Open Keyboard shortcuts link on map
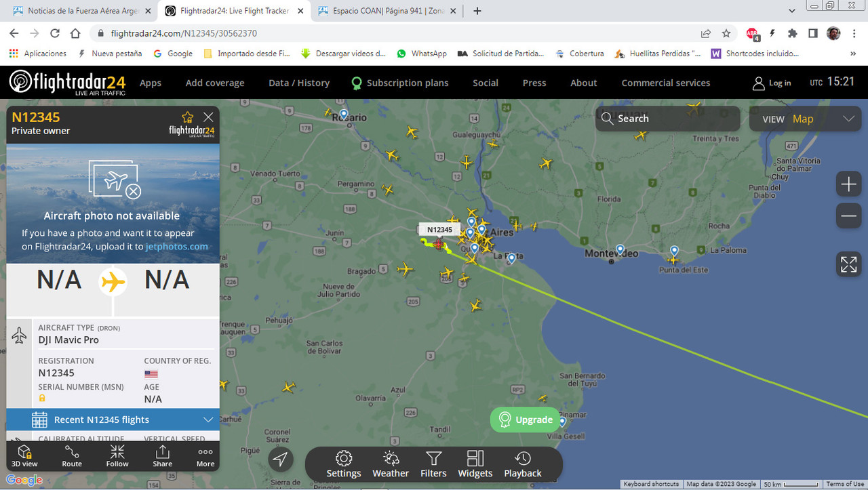The image size is (868, 490). pyautogui.click(x=651, y=484)
